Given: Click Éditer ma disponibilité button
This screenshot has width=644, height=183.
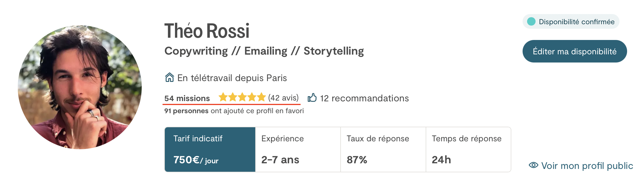Looking at the screenshot, I should pos(575,51).
